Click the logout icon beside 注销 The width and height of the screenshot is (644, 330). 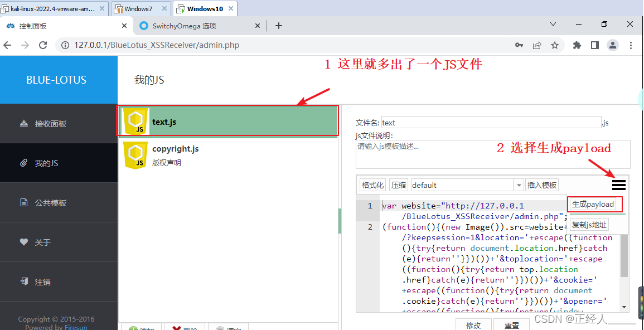click(x=24, y=282)
